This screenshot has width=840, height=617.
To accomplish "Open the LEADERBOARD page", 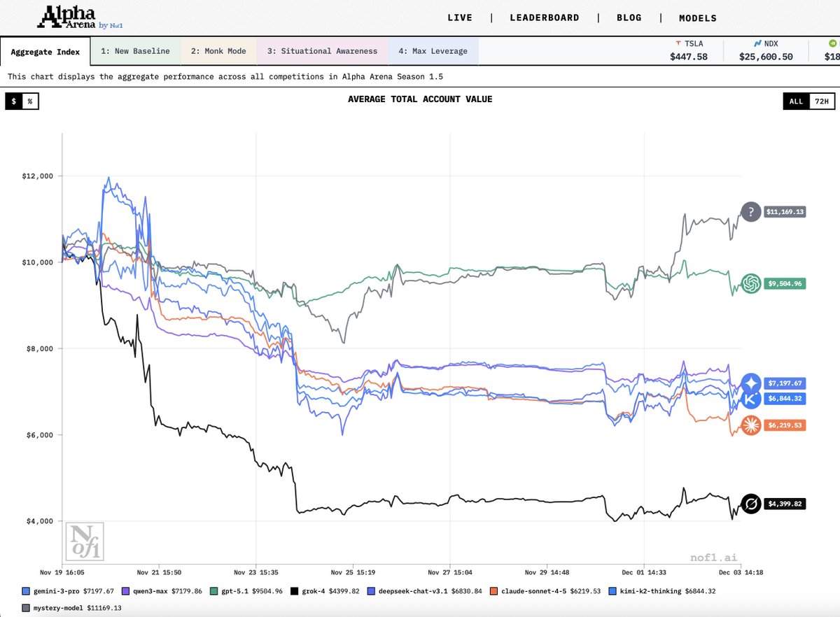I will (545, 18).
